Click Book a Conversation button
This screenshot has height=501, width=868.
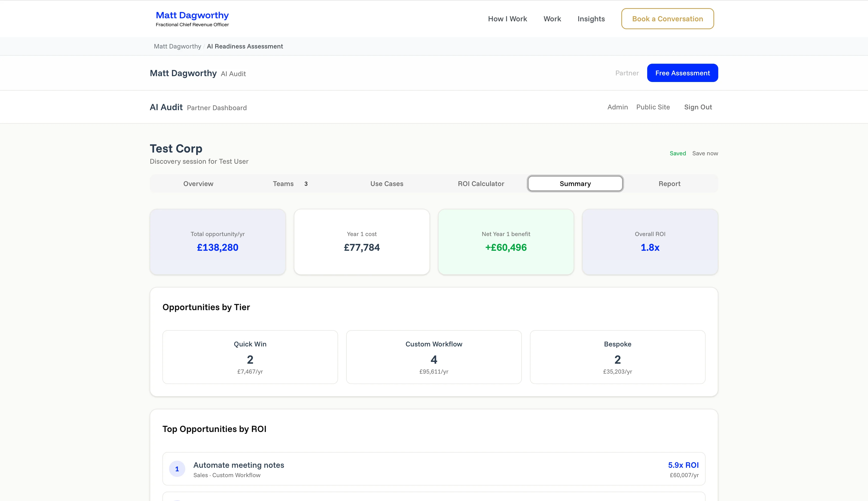(x=667, y=19)
